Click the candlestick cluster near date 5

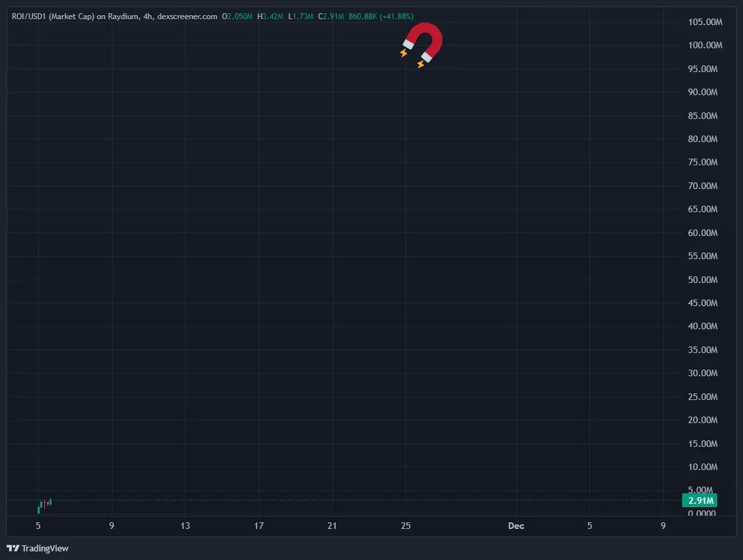[x=44, y=506]
